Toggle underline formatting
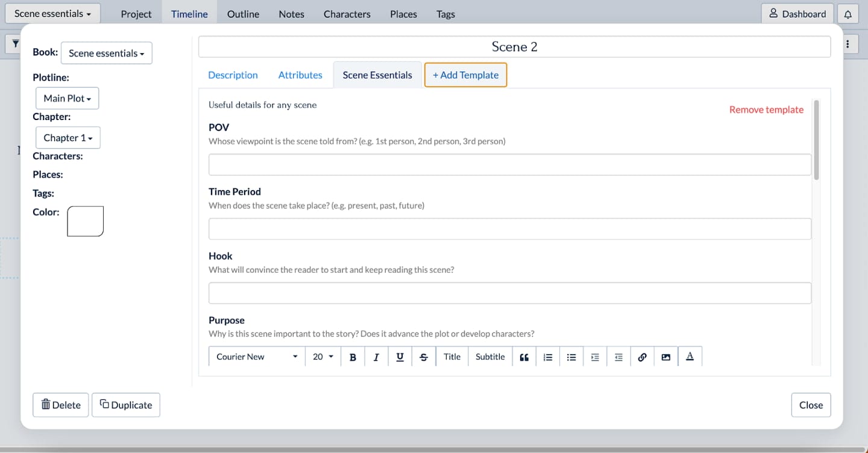Viewport: 868px width, 453px height. coord(400,356)
